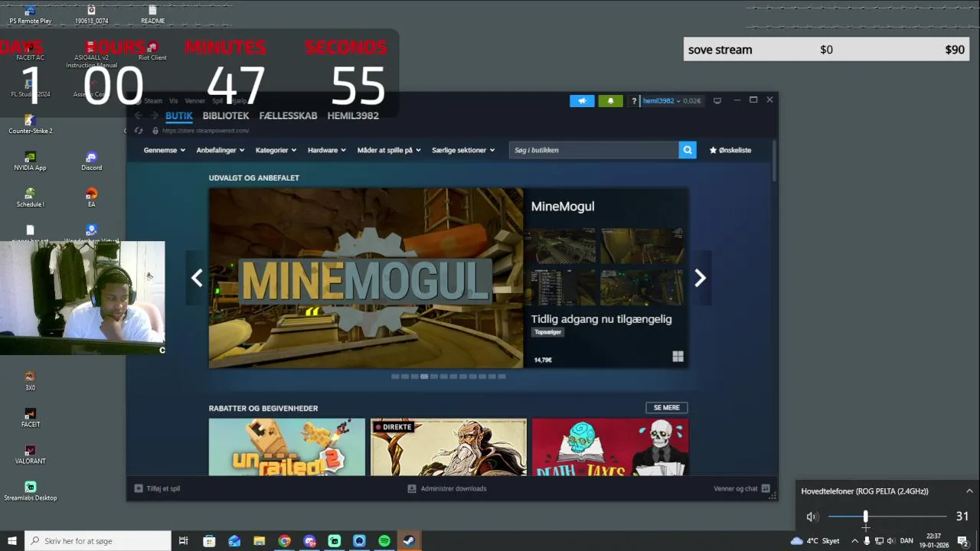Open Streamlabs Desktop shortcut
The image size is (980, 551).
pyautogui.click(x=30, y=491)
